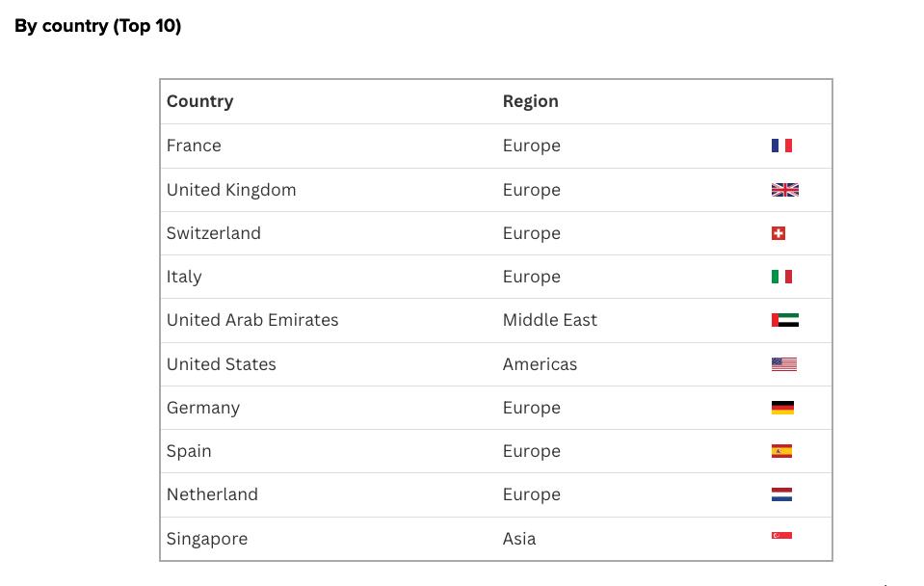924x586 pixels.
Task: Click the By country (Top 10) heading
Action: click(97, 26)
